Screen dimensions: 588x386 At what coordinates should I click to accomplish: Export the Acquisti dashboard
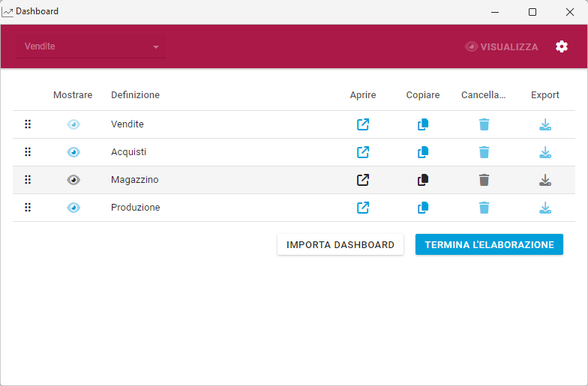pyautogui.click(x=545, y=152)
